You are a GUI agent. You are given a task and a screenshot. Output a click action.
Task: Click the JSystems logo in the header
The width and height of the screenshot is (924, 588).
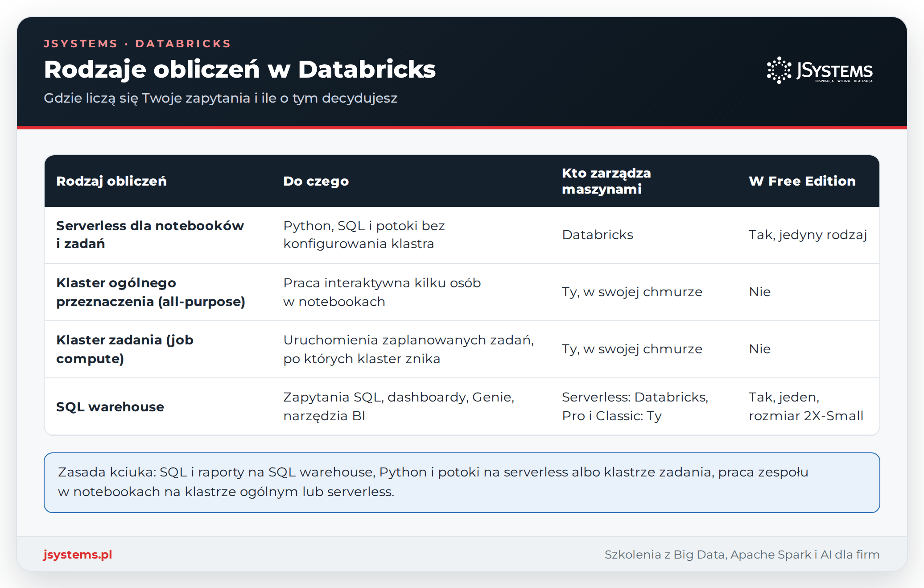820,70
